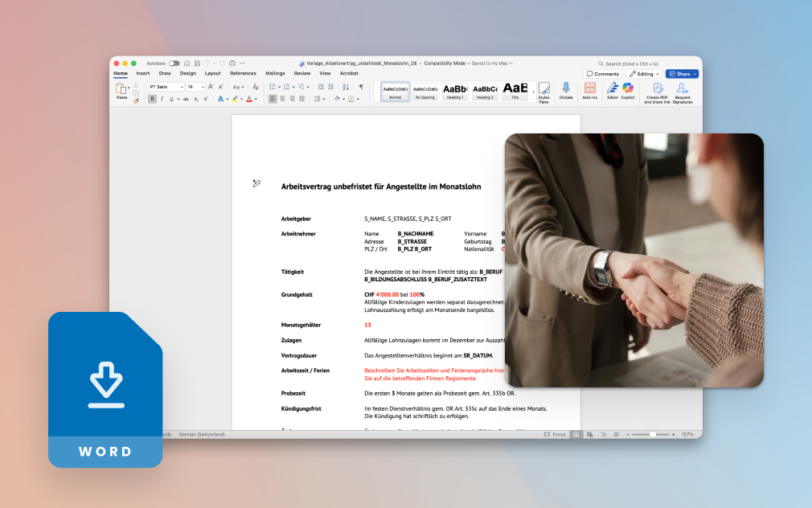The image size is (812, 508).
Task: Click the Redo icon in title bar
Action: point(222,63)
